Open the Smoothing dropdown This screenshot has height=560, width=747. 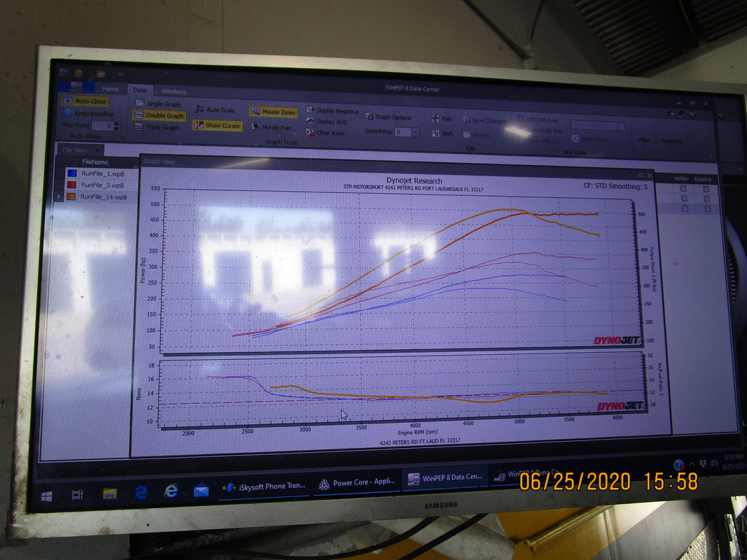pyautogui.click(x=415, y=132)
